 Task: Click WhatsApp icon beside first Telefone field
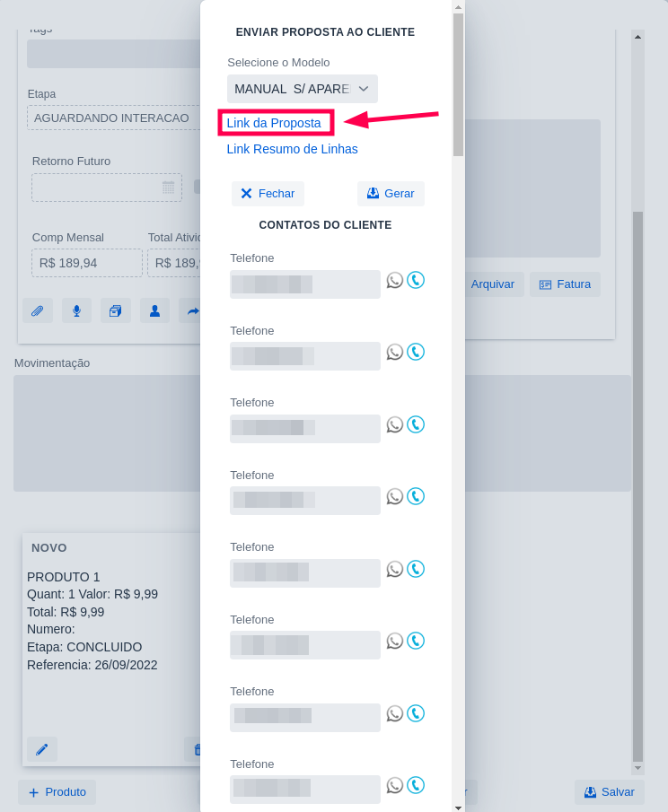pos(394,280)
